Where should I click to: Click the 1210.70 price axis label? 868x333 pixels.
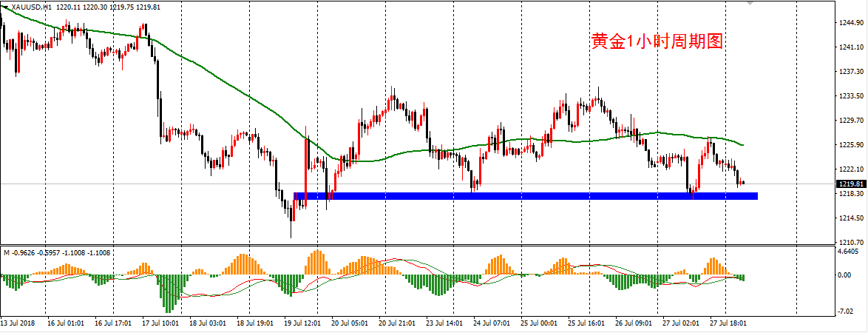tap(850, 243)
